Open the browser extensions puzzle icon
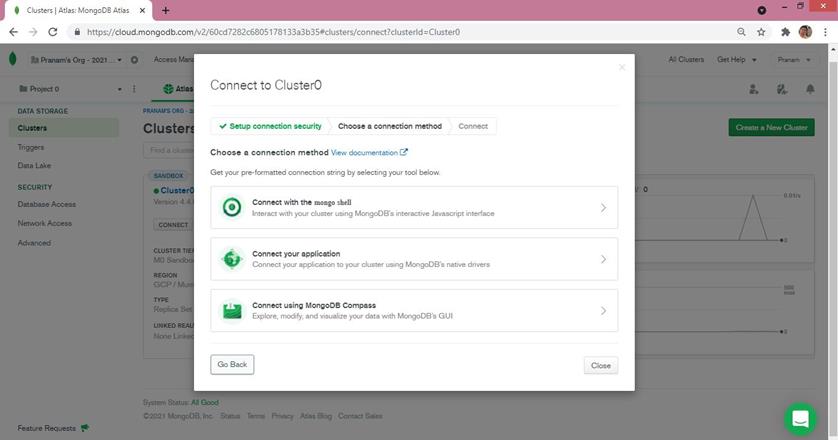 pos(785,32)
